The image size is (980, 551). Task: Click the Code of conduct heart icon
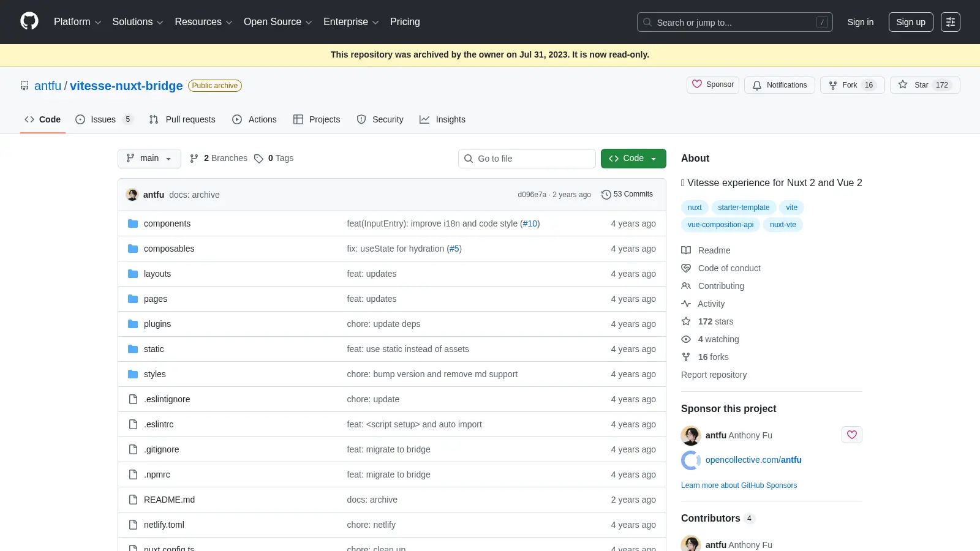point(686,268)
